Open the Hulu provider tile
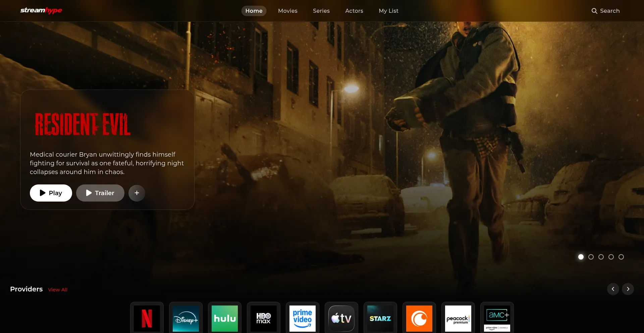The image size is (644, 333). (225, 318)
